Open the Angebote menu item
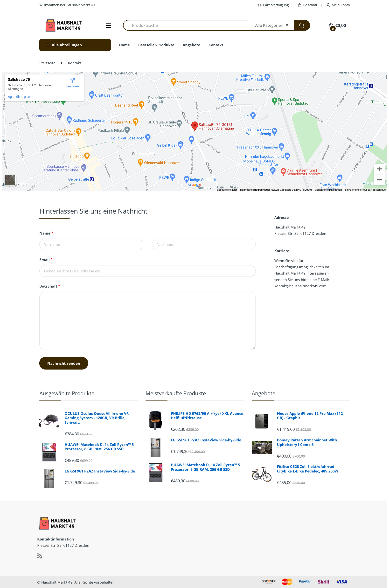The height and width of the screenshot is (588, 389). (191, 45)
